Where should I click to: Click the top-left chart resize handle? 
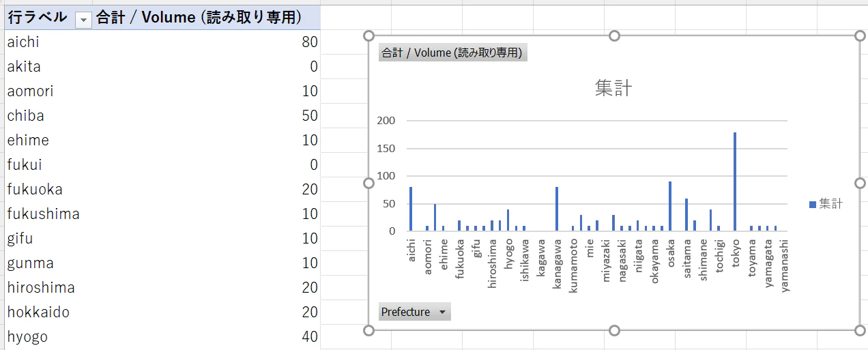point(369,35)
